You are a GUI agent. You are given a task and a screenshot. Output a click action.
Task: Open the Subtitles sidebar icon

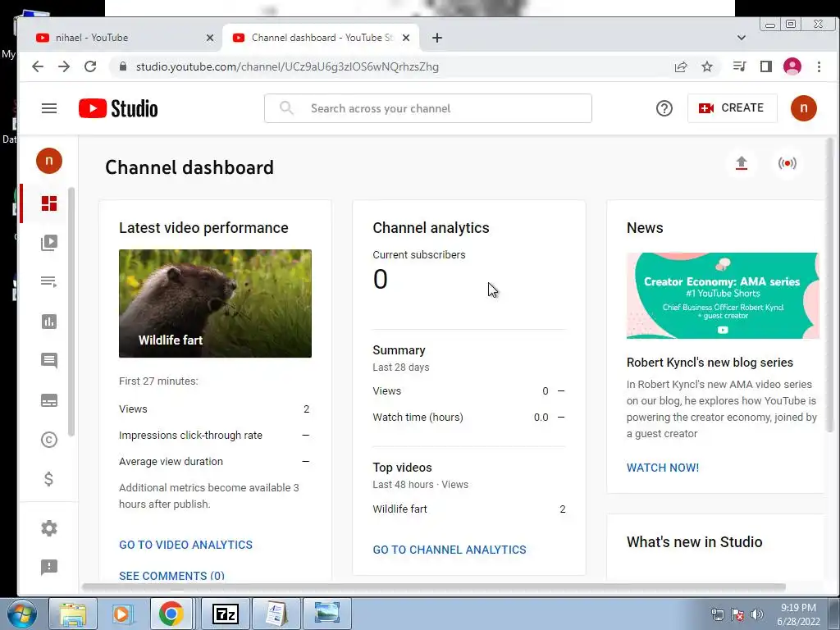(x=49, y=400)
